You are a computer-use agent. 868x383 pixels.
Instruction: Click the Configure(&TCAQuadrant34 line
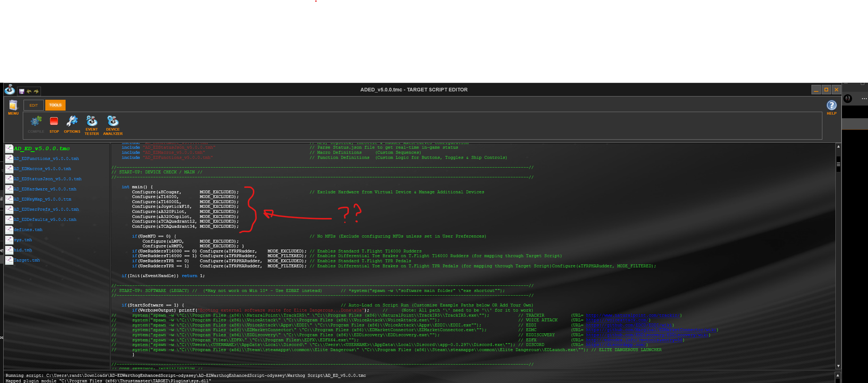[185, 226]
